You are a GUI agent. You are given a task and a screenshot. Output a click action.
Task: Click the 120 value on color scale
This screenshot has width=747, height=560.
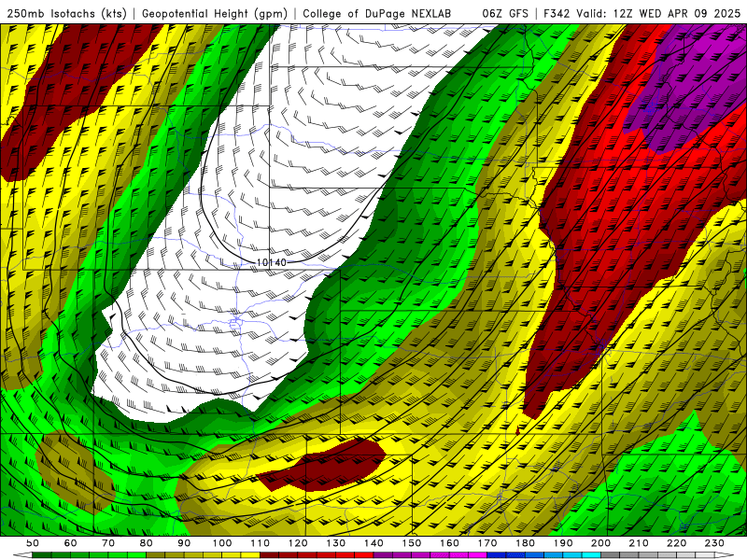pyautogui.click(x=298, y=543)
